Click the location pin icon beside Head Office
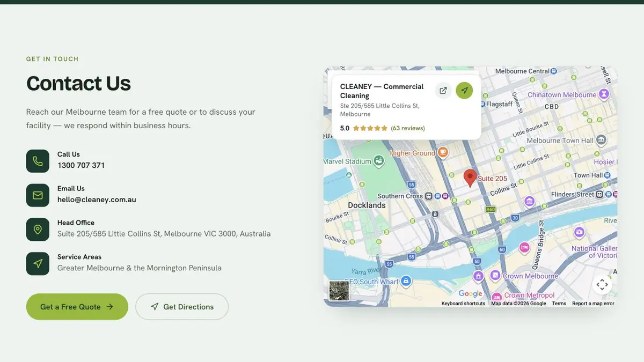This screenshot has height=362, width=644. (38, 230)
